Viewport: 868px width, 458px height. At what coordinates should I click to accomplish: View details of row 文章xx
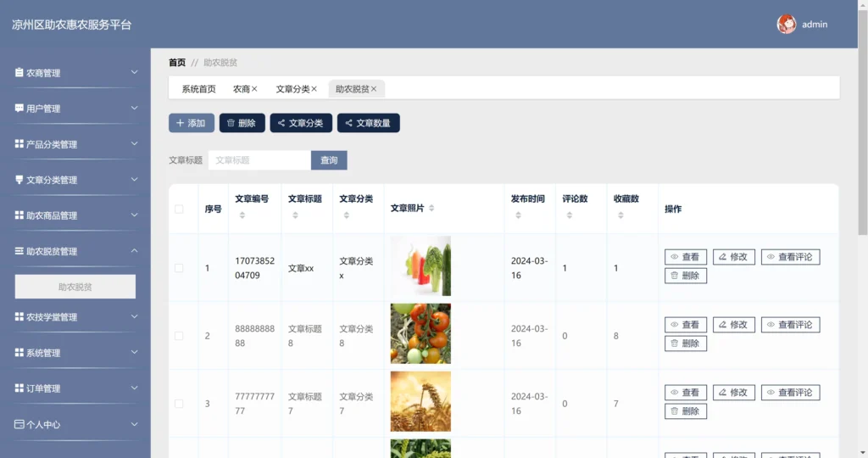tap(685, 257)
